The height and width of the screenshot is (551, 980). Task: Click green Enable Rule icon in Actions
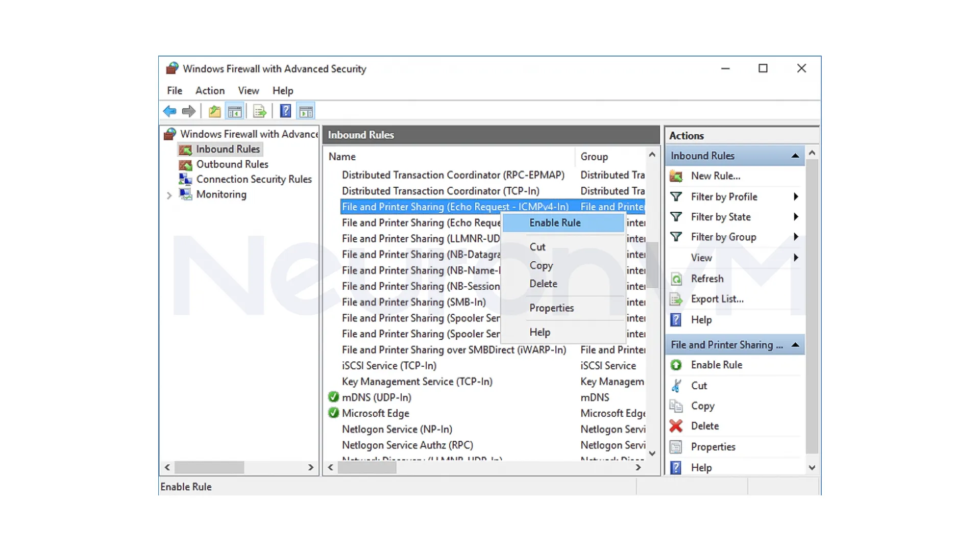tap(676, 365)
